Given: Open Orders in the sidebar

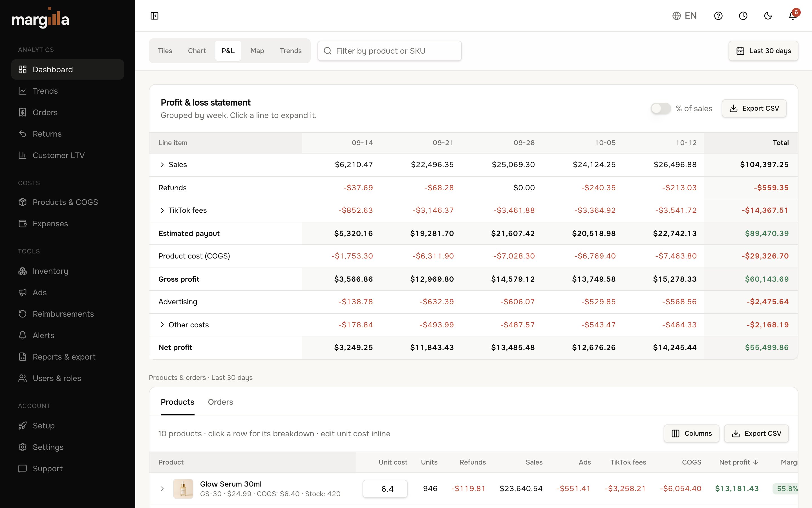Looking at the screenshot, I should tap(67, 113).
